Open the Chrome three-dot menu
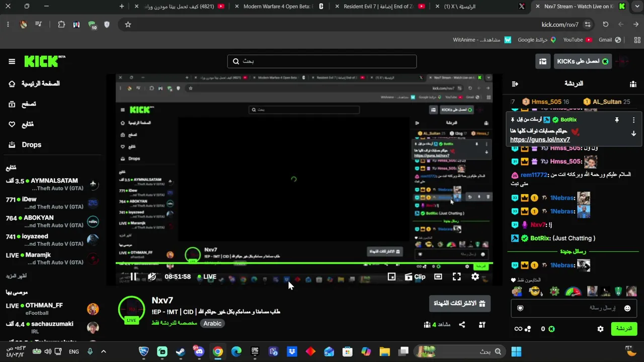Screen dimensions: 644x362 [8, 24]
